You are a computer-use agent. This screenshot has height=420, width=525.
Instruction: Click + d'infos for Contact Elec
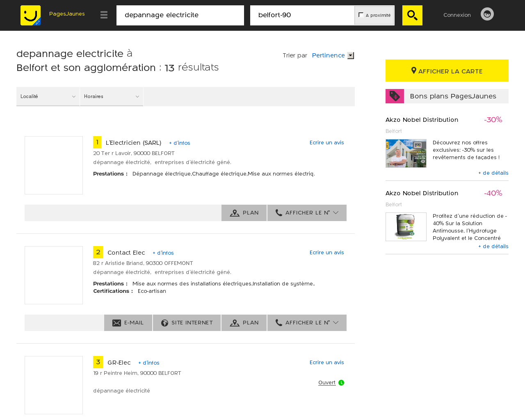coord(163,253)
